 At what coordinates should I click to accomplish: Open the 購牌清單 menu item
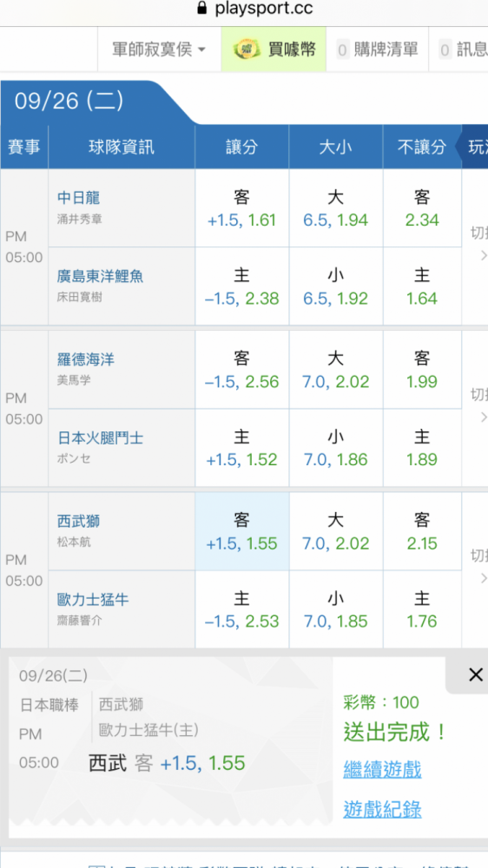tap(377, 49)
